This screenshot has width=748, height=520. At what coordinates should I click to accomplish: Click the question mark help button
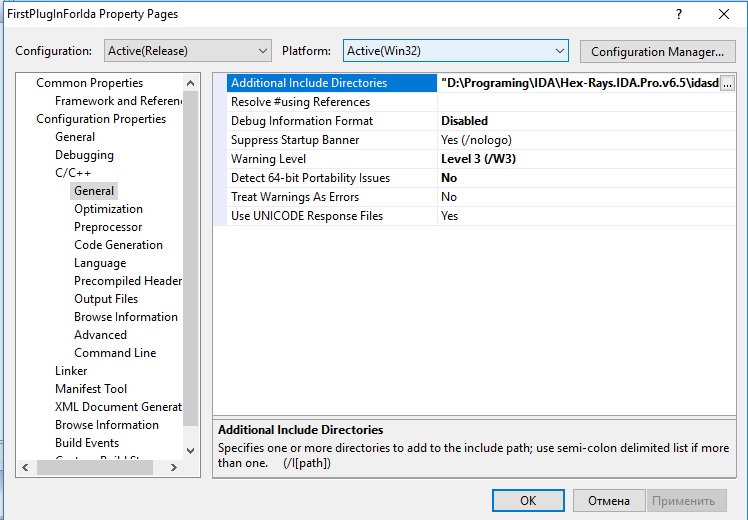pyautogui.click(x=679, y=14)
